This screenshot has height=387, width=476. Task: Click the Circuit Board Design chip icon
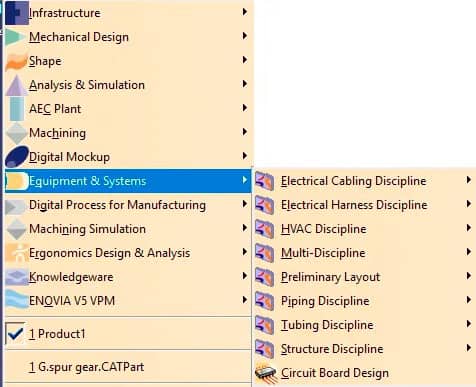266,373
